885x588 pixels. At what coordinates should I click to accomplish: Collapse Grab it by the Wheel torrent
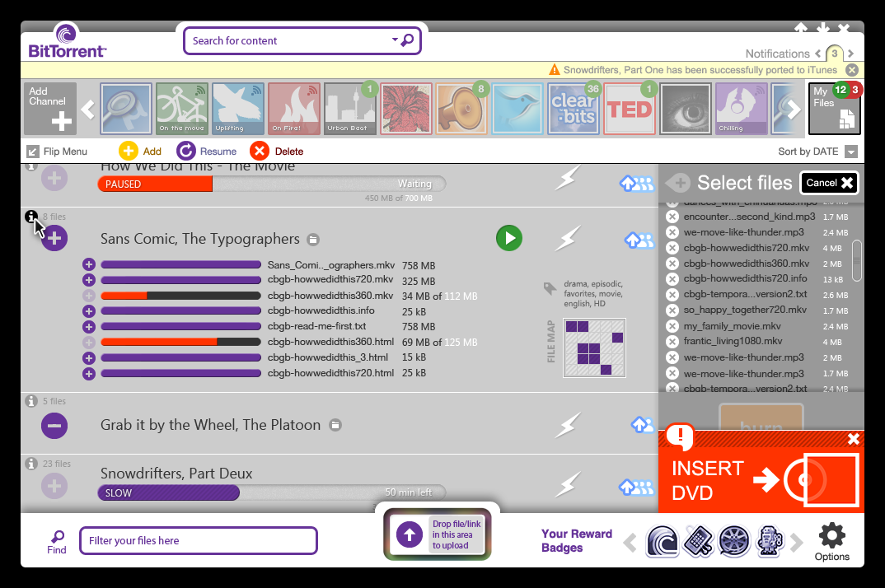(54, 426)
